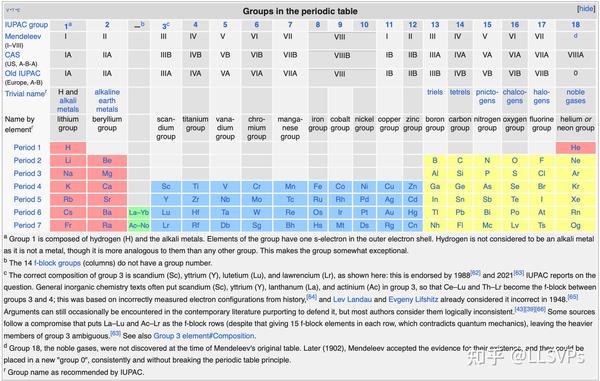Click the alkaline earth metals link

point(107,101)
